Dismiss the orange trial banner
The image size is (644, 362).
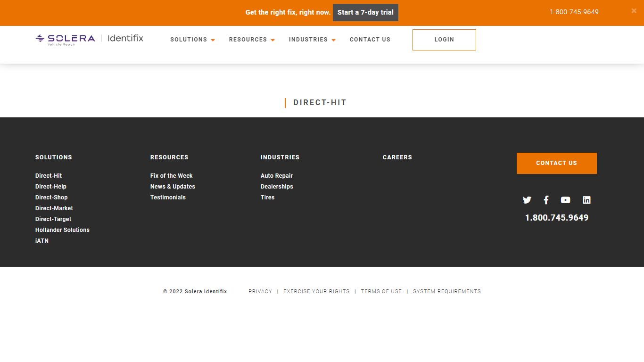pyautogui.click(x=634, y=10)
